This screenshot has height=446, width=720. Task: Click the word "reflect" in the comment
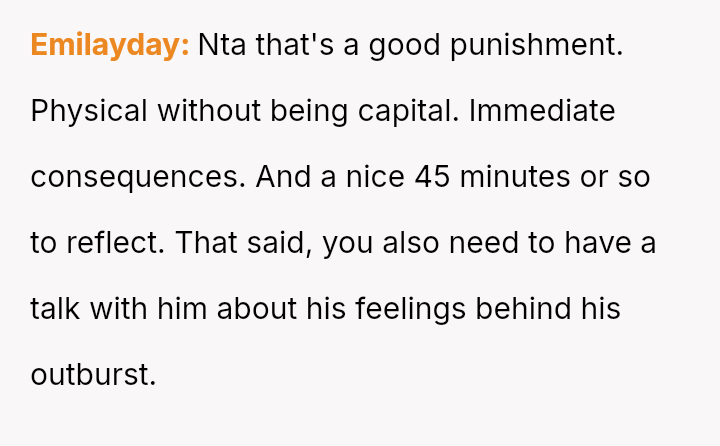point(111,243)
